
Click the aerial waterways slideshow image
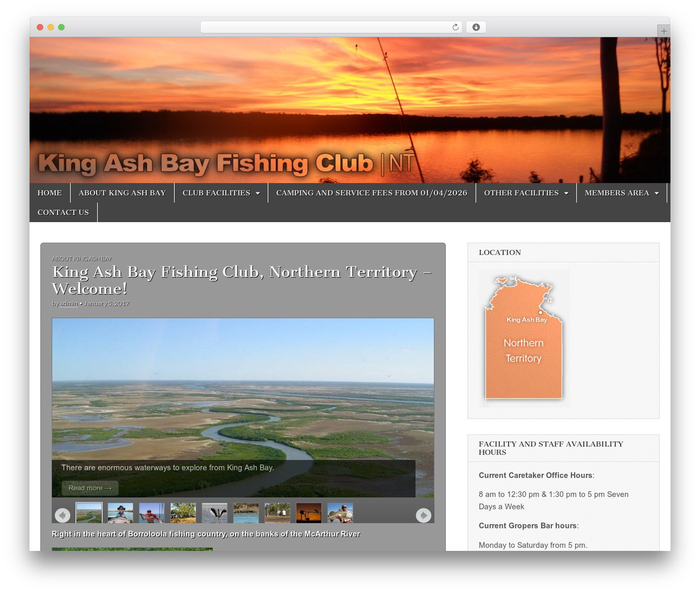click(243, 408)
